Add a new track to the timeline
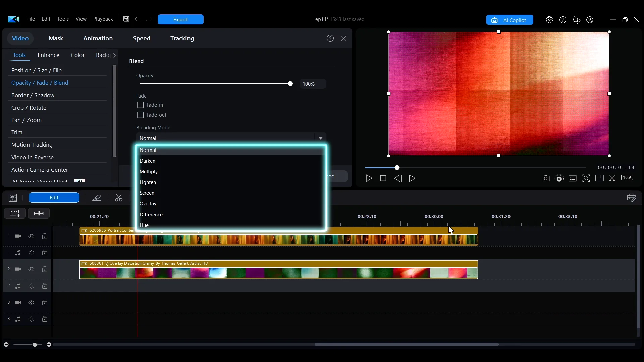The height and width of the screenshot is (362, 644). tap(15, 213)
